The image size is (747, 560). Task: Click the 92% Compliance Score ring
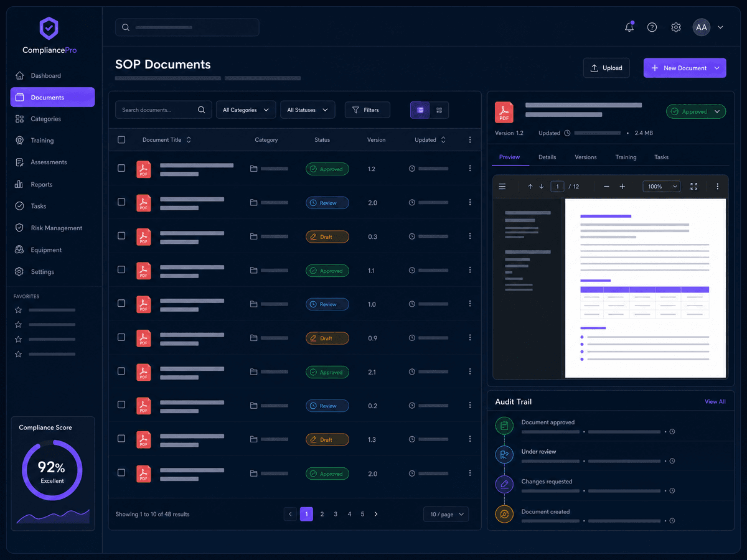(52, 470)
